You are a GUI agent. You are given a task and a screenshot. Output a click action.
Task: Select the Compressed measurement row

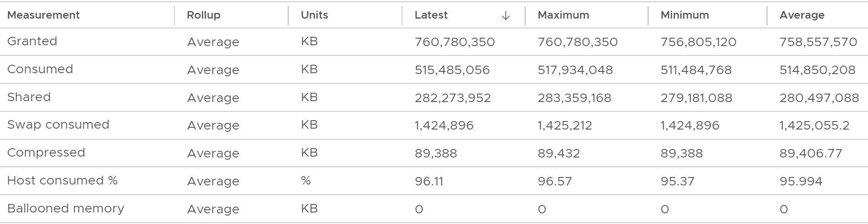tap(434, 153)
